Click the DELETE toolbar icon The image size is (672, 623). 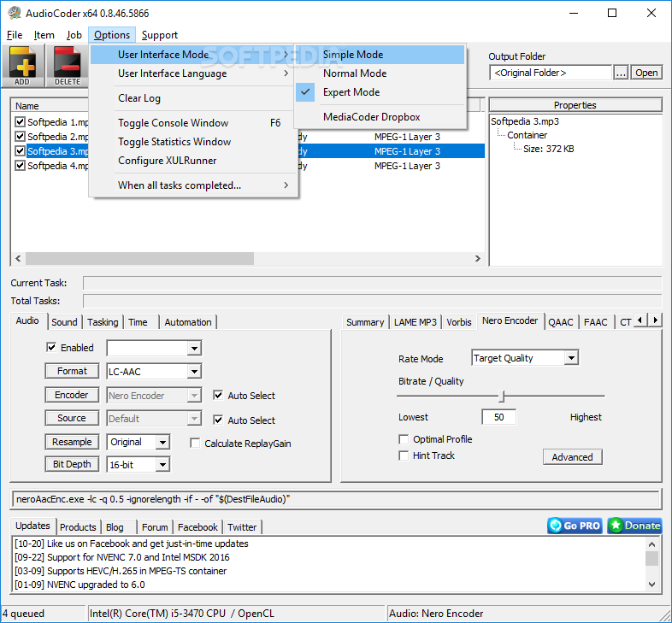point(67,66)
